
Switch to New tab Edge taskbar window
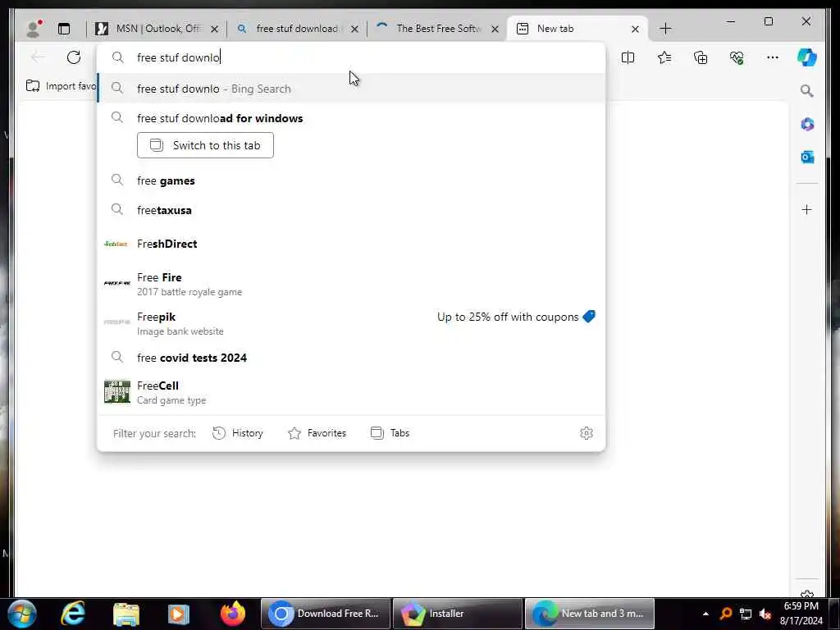click(589, 614)
